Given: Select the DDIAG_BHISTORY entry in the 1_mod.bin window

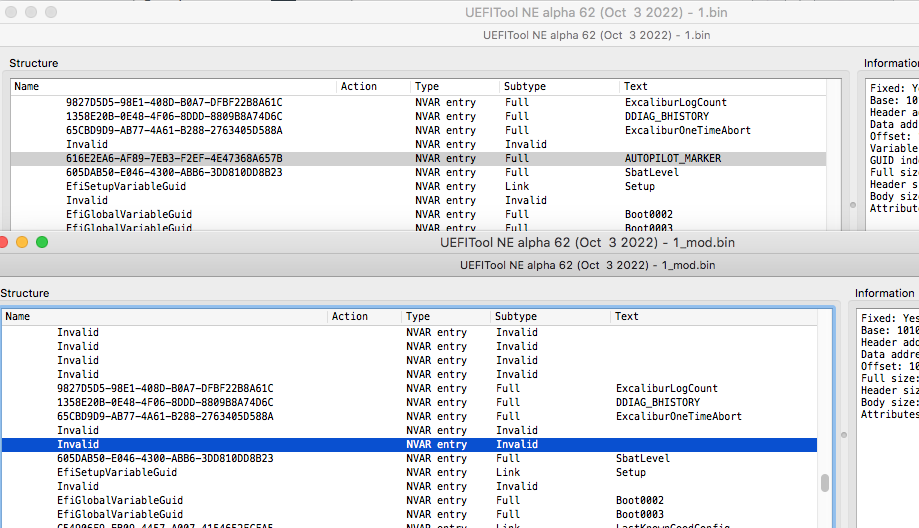Looking at the screenshot, I should point(410,403).
